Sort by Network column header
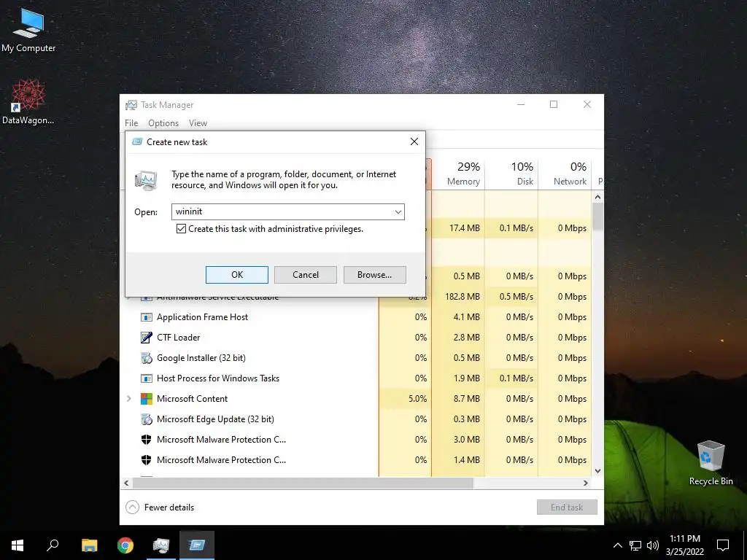Viewport: 747px width, 560px height. coord(565,174)
